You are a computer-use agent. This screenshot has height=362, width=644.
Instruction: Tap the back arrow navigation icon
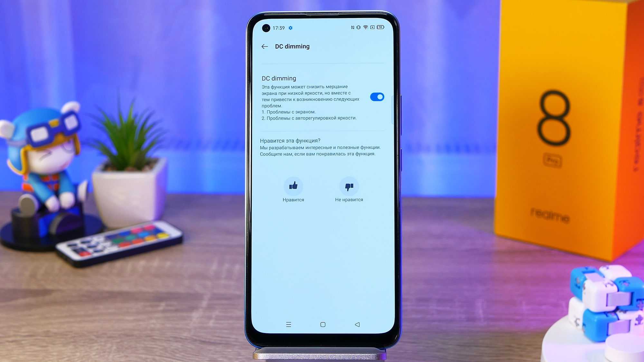point(264,46)
